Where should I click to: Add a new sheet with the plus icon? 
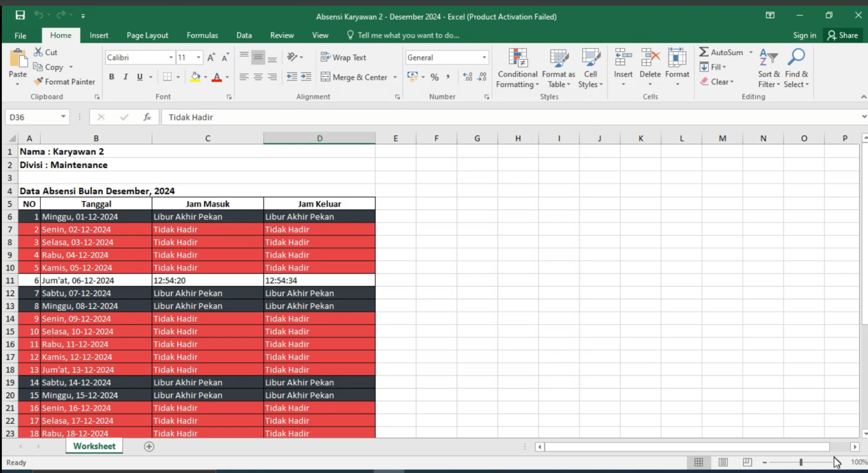click(149, 446)
